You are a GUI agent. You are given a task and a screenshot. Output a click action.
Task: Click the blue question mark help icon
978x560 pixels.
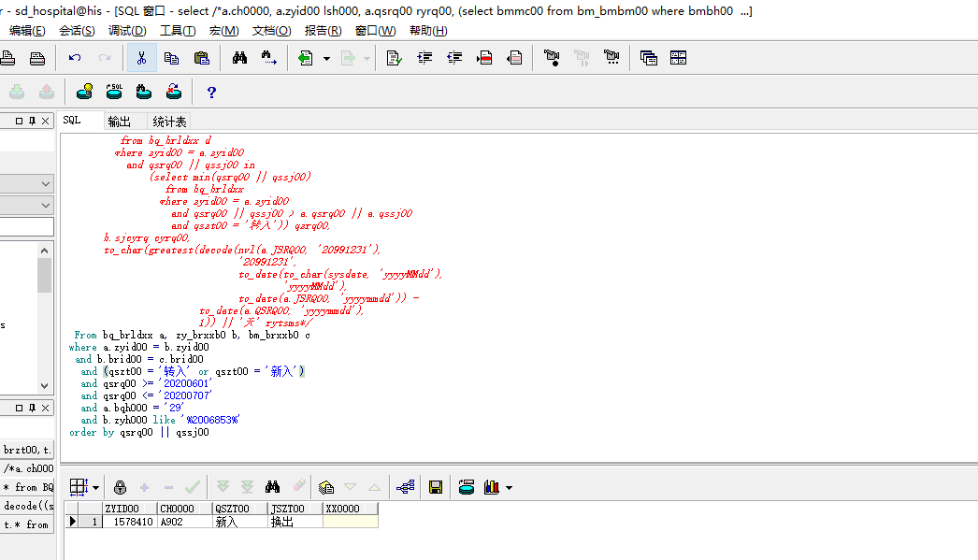211,93
